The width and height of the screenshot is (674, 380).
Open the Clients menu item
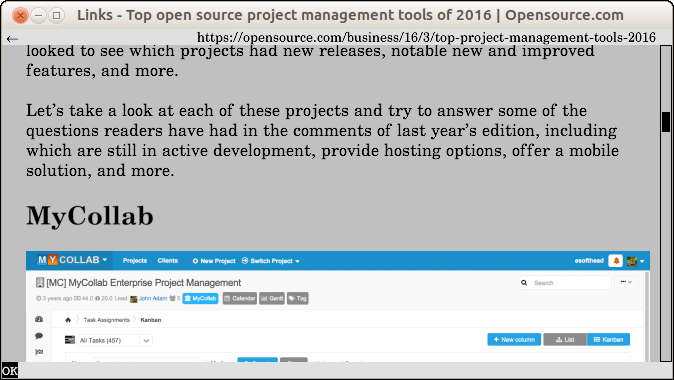(x=168, y=260)
